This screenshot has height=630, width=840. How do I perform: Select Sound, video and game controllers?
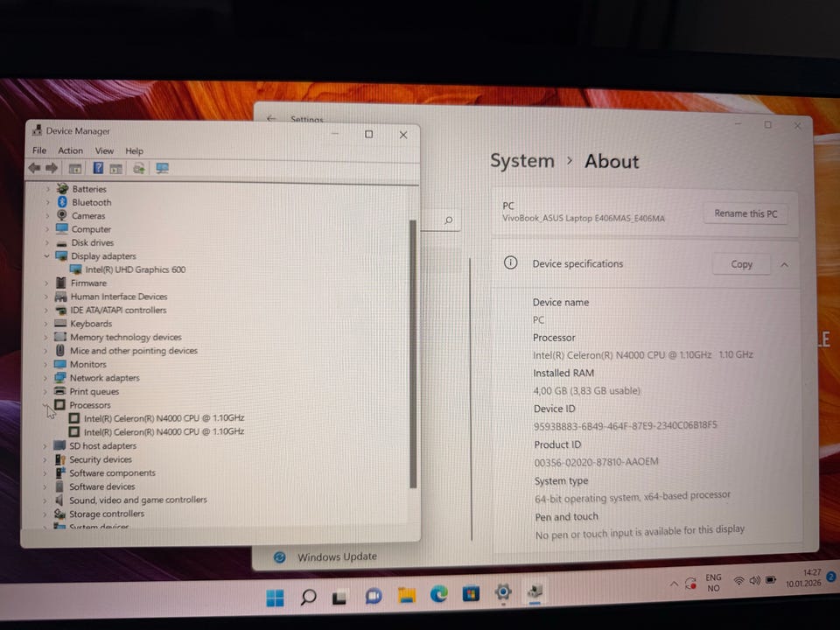[x=138, y=500]
